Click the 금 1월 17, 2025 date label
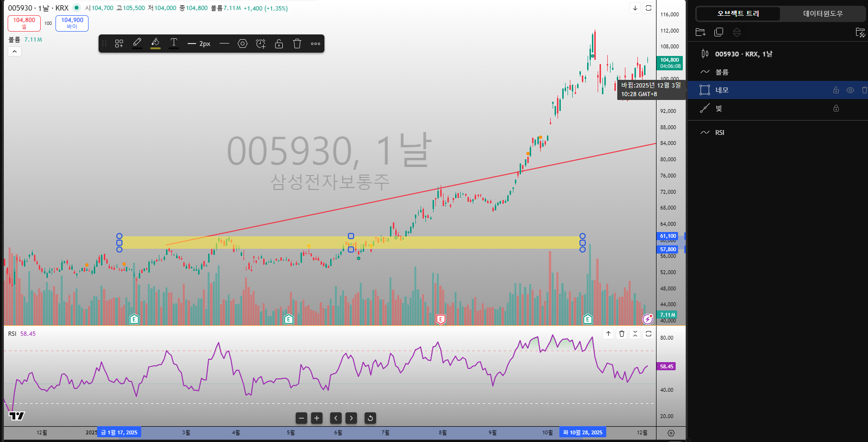Viewport: 868px width, 442px height. pyautogui.click(x=119, y=432)
